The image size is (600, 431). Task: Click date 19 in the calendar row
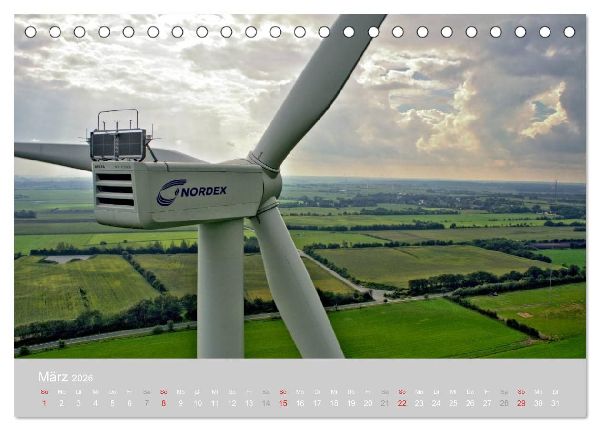(351, 403)
